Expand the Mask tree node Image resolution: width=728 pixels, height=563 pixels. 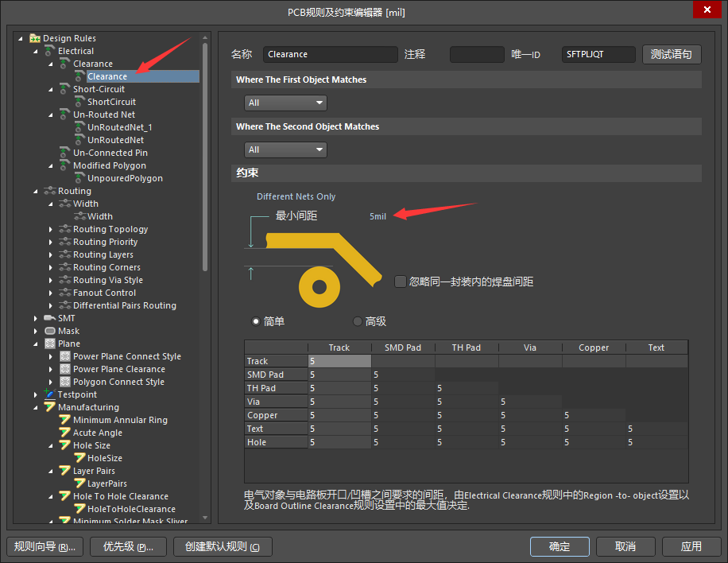(36, 332)
